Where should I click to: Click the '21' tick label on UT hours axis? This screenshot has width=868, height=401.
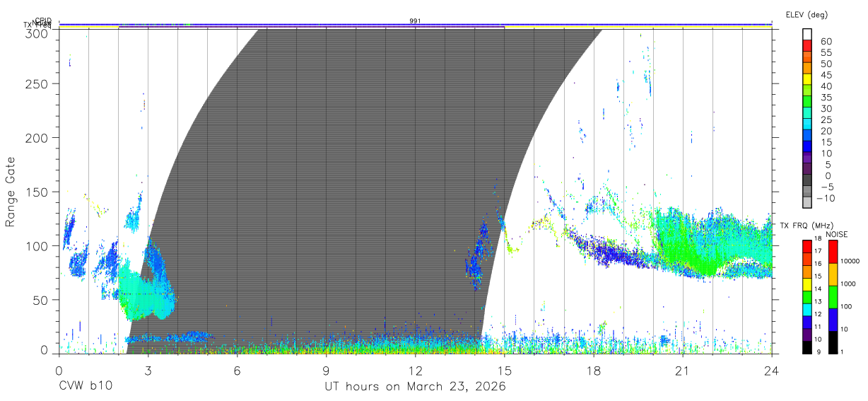[x=682, y=370]
